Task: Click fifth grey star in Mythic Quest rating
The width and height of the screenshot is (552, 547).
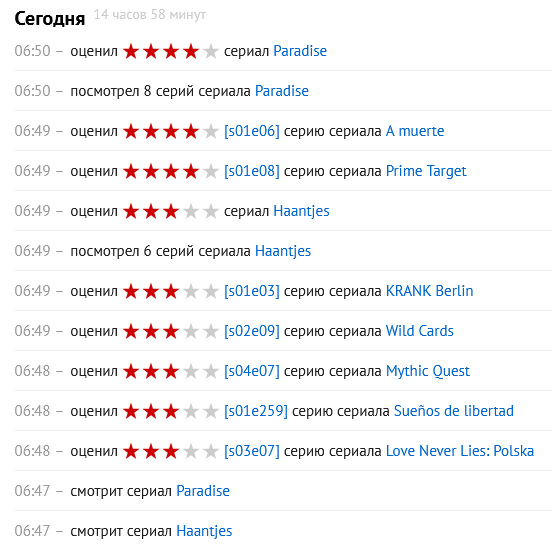Action: pos(211,372)
